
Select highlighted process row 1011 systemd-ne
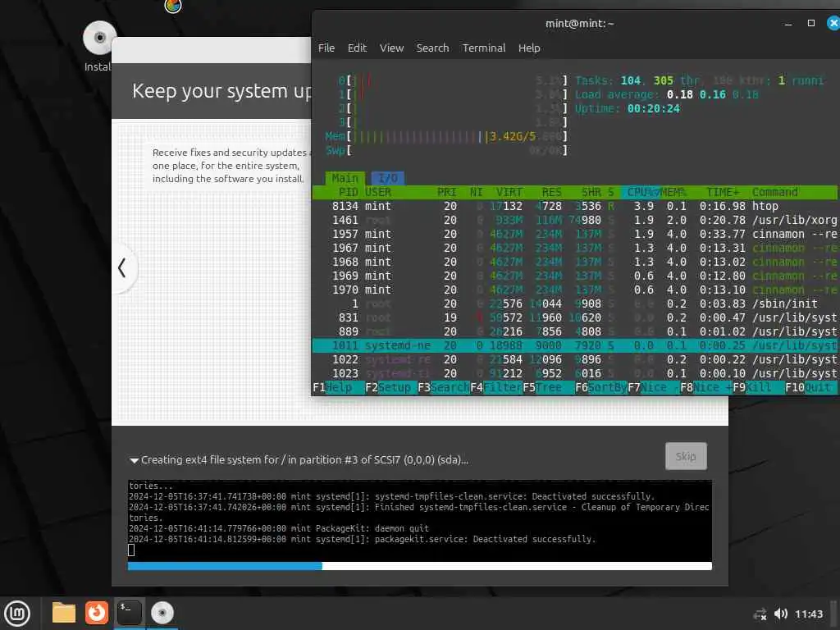click(574, 345)
